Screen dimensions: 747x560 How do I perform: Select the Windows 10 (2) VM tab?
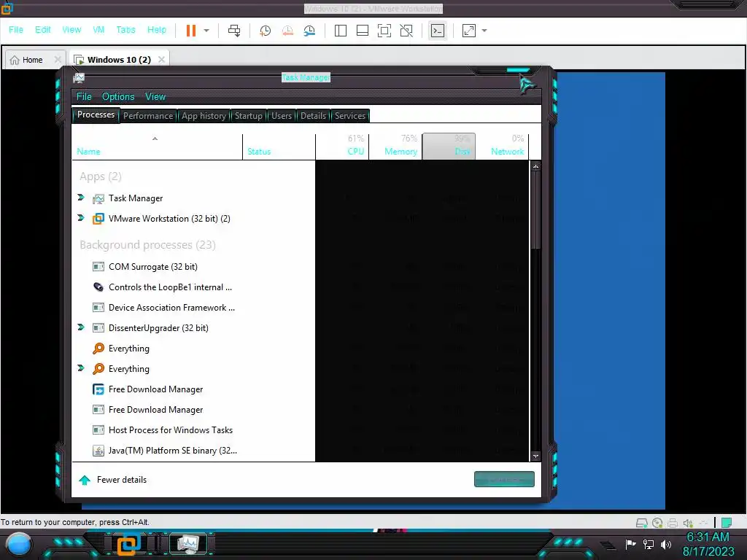tap(119, 60)
